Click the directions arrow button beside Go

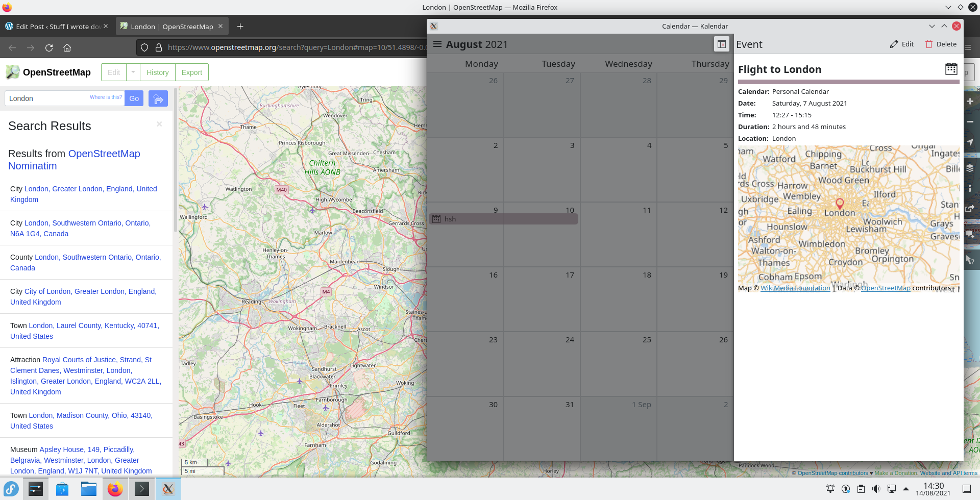[x=158, y=98]
